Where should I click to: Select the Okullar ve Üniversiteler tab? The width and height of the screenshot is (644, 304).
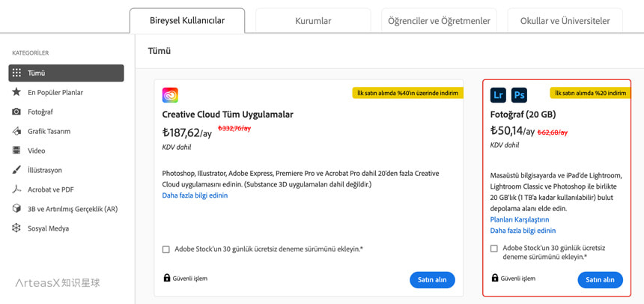point(565,21)
